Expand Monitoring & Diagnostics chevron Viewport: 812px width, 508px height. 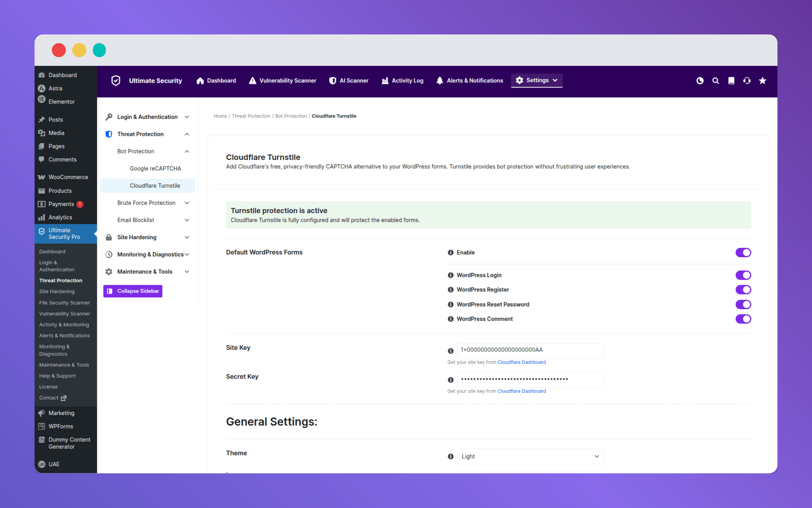click(187, 254)
